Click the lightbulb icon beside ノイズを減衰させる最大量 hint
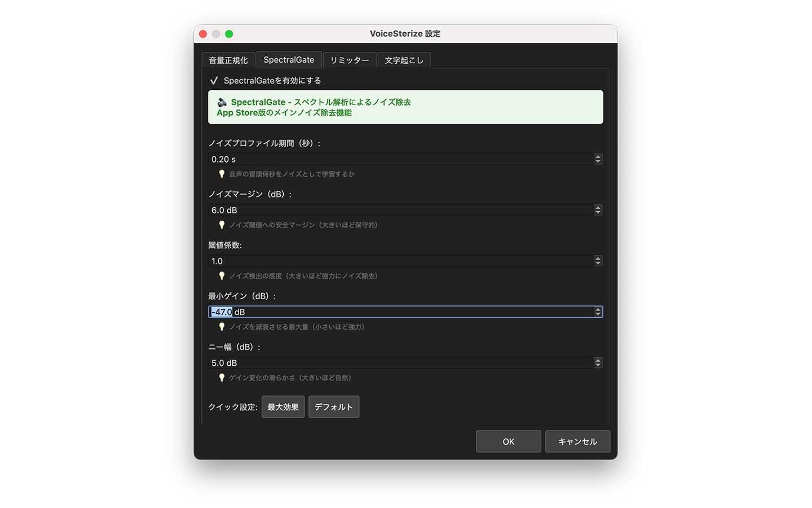The width and height of the screenshot is (812, 508). [x=222, y=327]
